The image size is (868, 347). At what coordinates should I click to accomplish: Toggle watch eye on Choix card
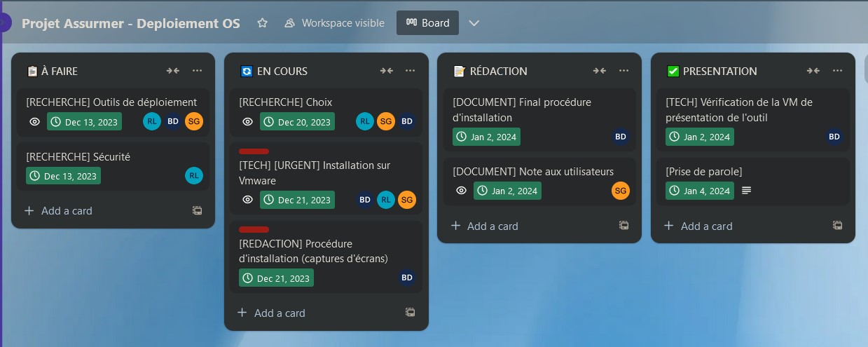click(247, 121)
